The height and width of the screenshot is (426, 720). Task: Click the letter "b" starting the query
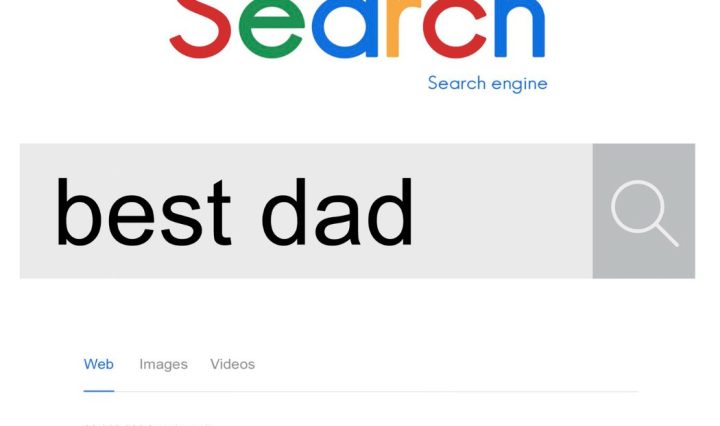click(x=77, y=212)
